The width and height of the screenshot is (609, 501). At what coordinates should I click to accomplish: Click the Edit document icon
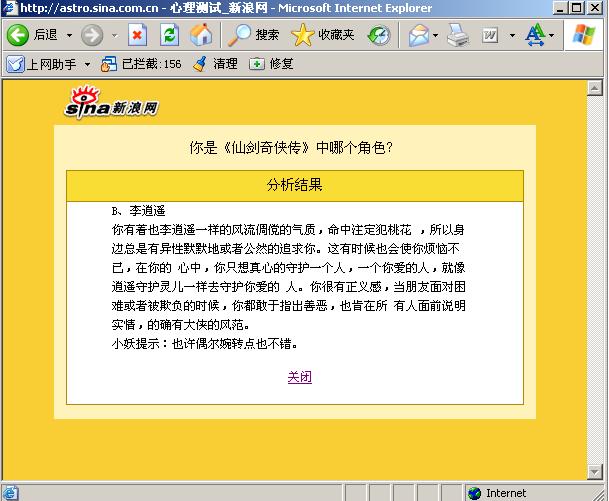(491, 36)
